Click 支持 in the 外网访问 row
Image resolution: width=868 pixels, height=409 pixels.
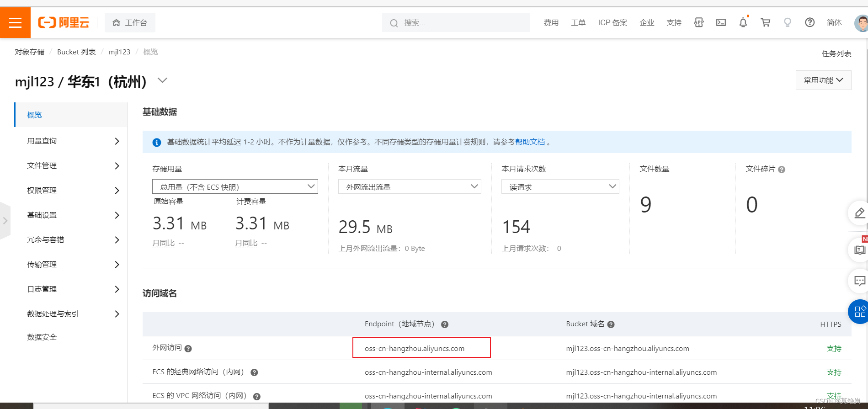pos(834,349)
